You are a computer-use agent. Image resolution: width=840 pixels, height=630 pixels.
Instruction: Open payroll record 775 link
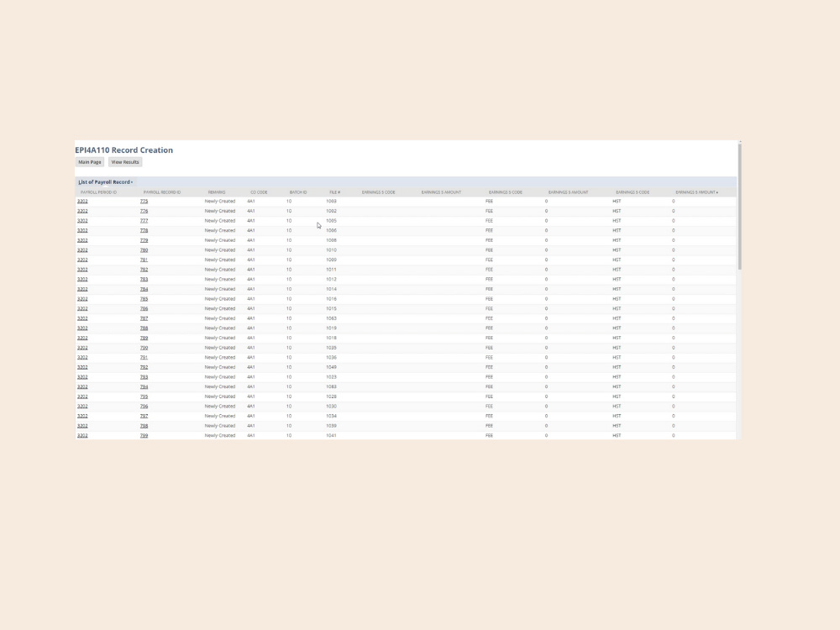144,202
